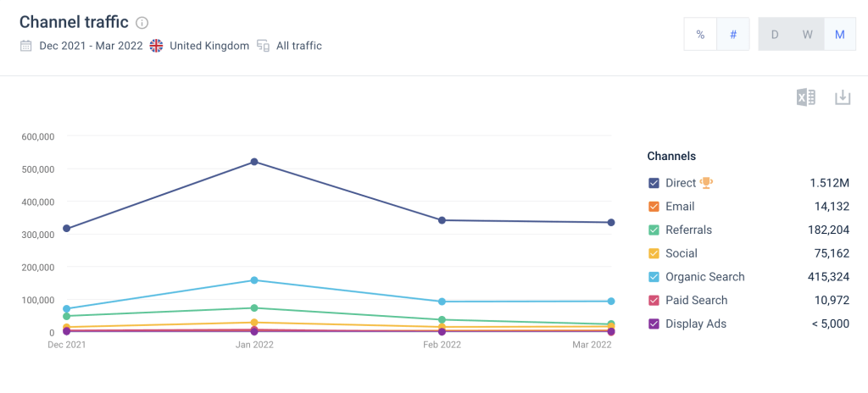Viewport: 868px width, 393px height.
Task: Select daily (D) granularity
Action: tap(775, 35)
